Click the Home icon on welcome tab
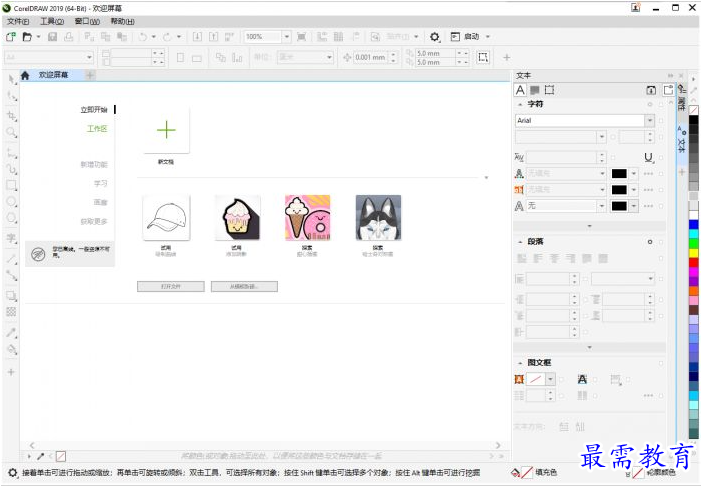 coord(25,75)
